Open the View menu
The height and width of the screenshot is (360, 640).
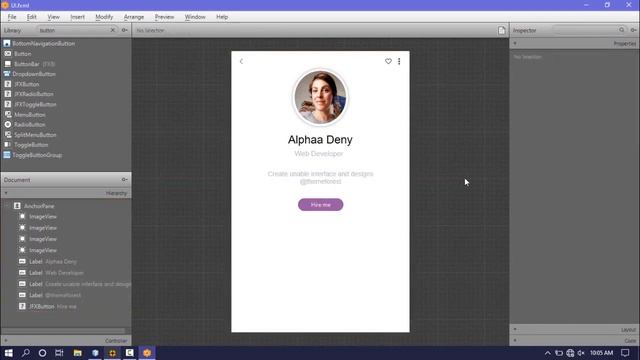[x=53, y=17]
